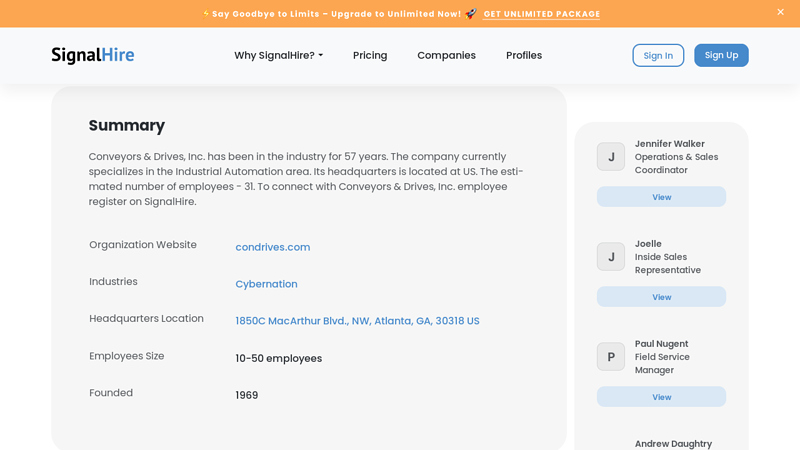Image resolution: width=800 pixels, height=450 pixels.
Task: Click View under Paul Nugent Field Service Manager
Action: coord(661,397)
